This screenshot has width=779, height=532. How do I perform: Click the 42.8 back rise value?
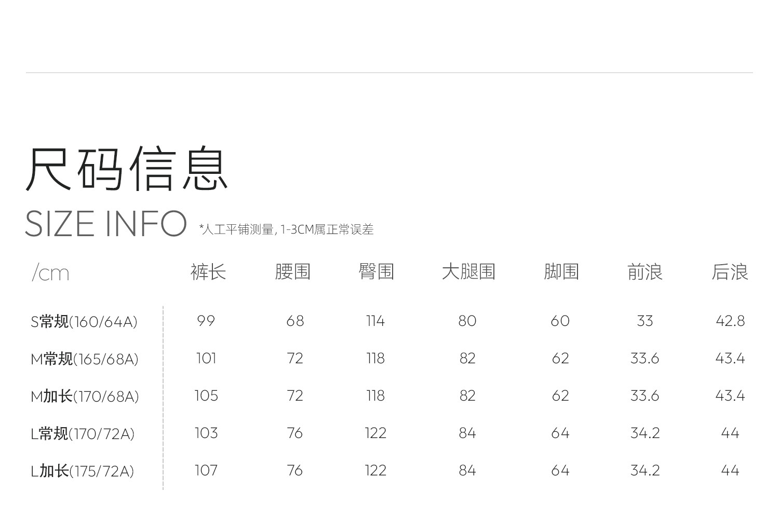[x=730, y=321]
